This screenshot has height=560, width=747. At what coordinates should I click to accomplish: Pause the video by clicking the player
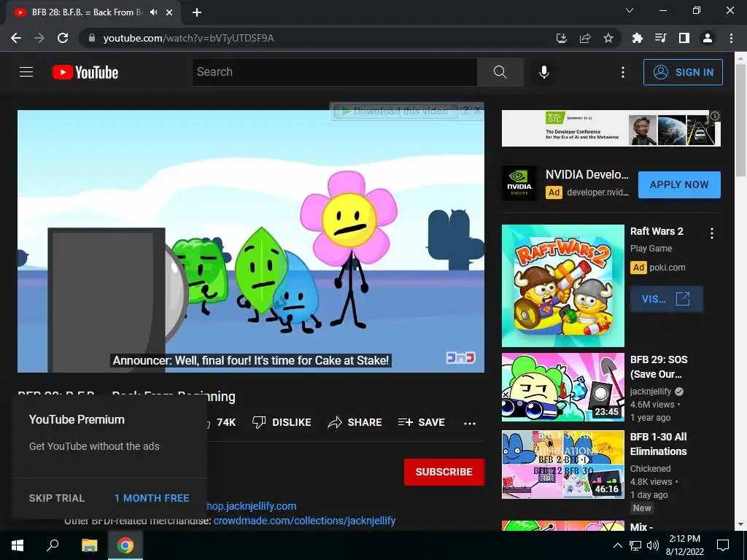[251, 241]
